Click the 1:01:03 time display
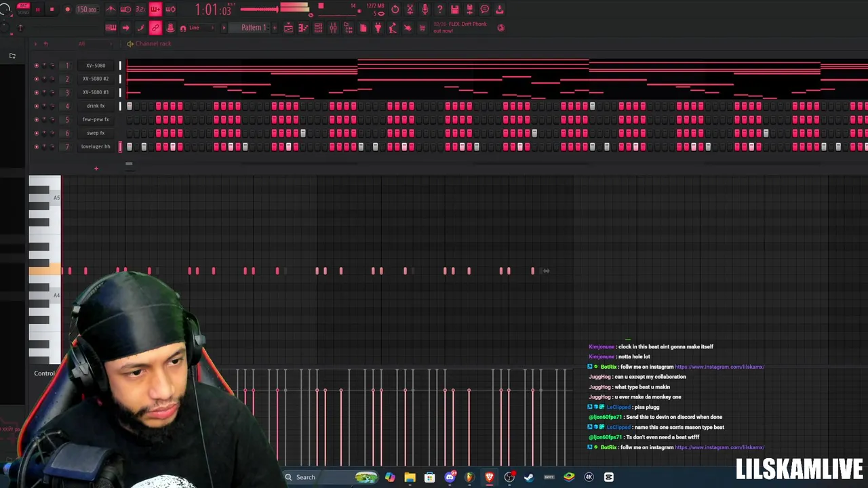The image size is (868, 488). tap(213, 9)
